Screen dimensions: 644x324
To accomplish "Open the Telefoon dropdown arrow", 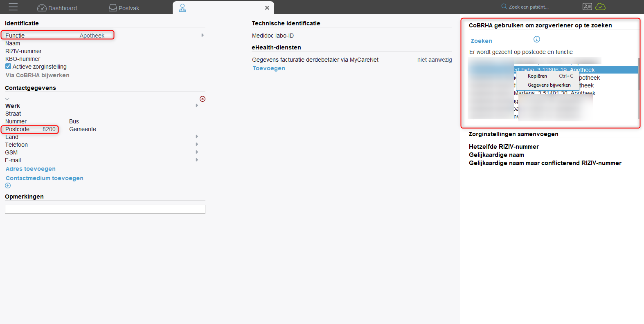I will 197,144.
